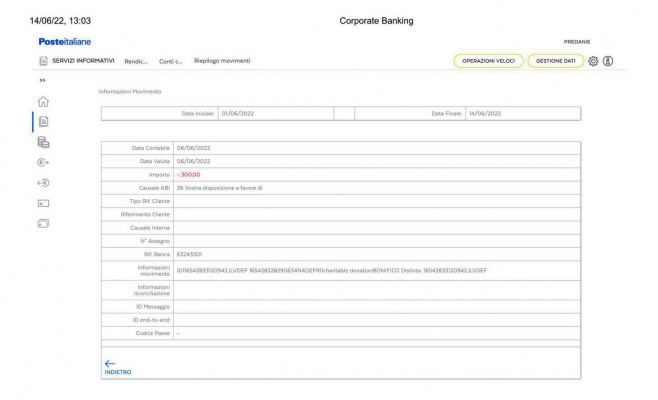Image resolution: width=658 pixels, height=400 pixels.
Task: Click the Operazioni Veloci button
Action: click(x=488, y=61)
